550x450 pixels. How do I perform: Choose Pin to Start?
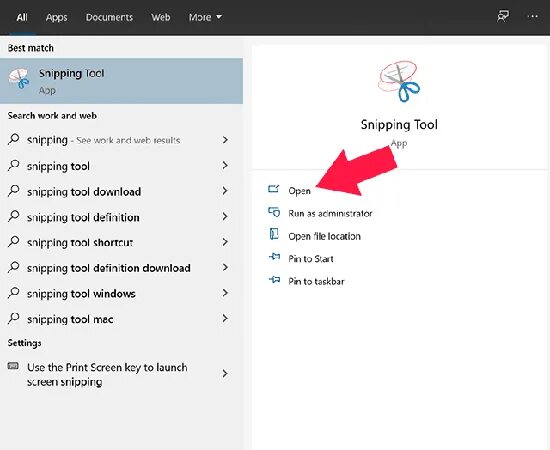(x=311, y=259)
